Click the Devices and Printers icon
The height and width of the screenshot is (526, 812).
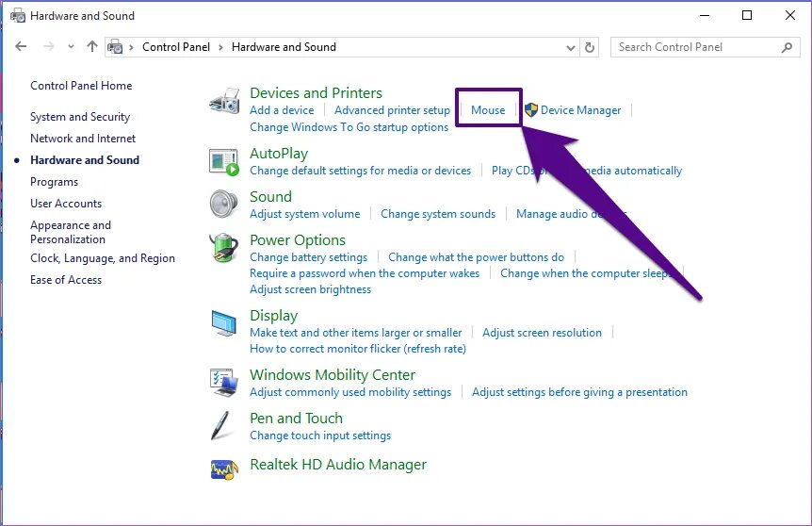224,101
